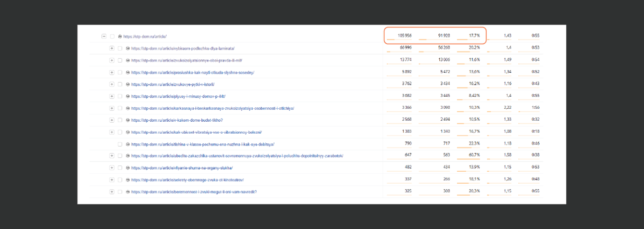Click globe icon next to vliyanie-shuma-na-organy-slukha
Image resolution: width=644 pixels, height=229 pixels.
pyautogui.click(x=128, y=168)
